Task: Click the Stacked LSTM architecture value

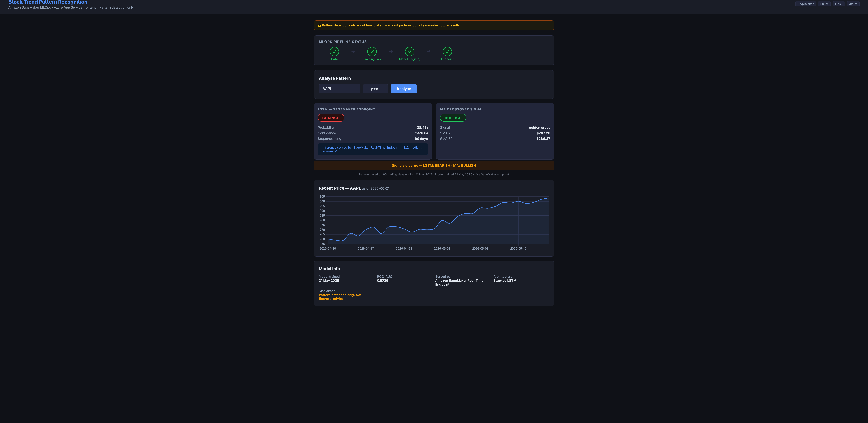Action: pyautogui.click(x=505, y=281)
